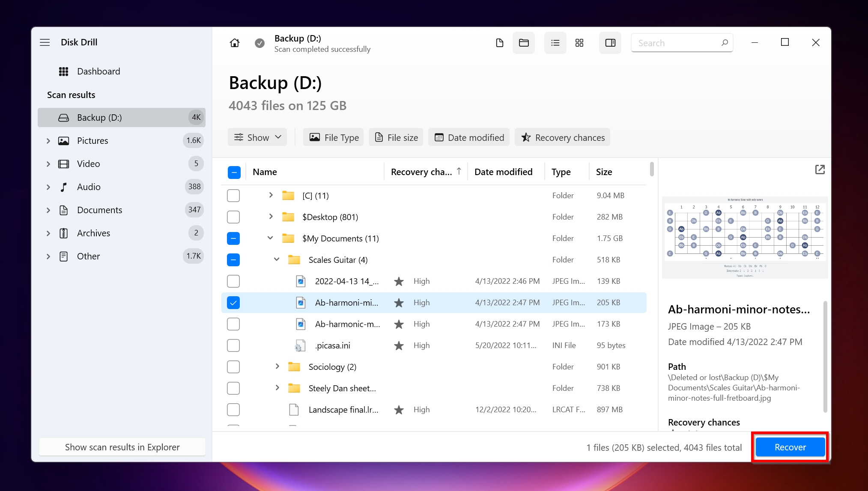Collapse the $My Documents folder
Screen dimensions: 868x491
[270, 238]
